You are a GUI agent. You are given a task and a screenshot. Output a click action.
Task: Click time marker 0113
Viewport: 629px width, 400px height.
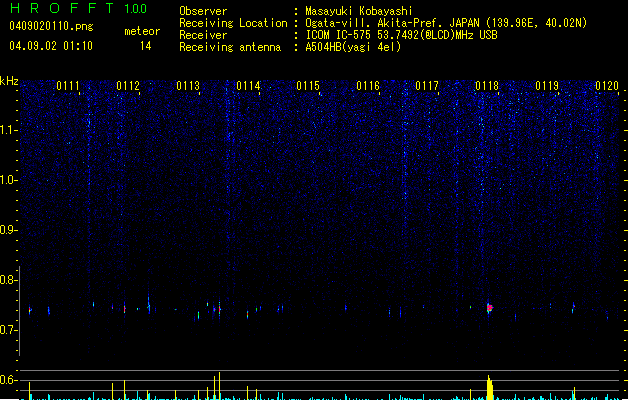click(x=188, y=86)
